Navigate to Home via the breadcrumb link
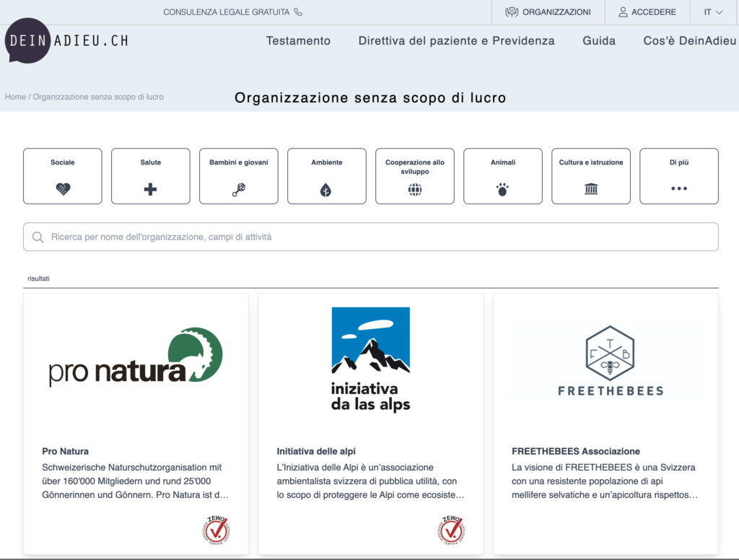The width and height of the screenshot is (739, 560). tap(15, 96)
